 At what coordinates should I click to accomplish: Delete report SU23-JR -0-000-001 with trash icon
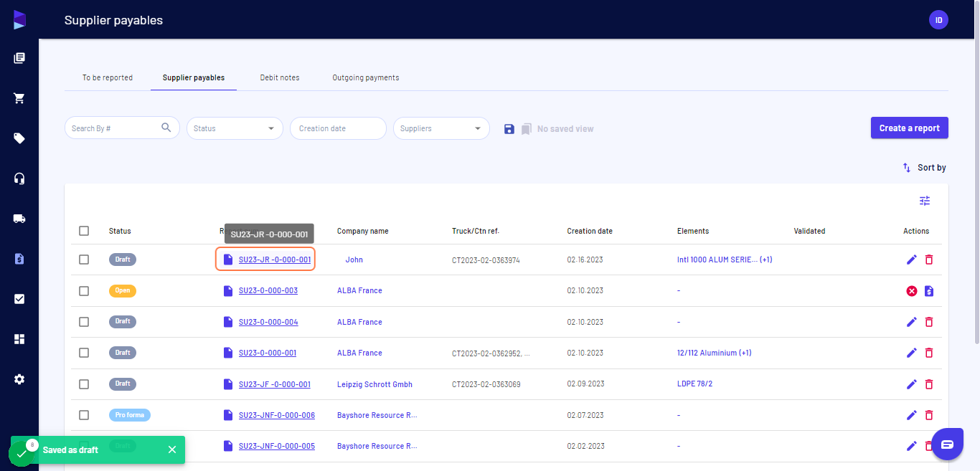pyautogui.click(x=929, y=260)
